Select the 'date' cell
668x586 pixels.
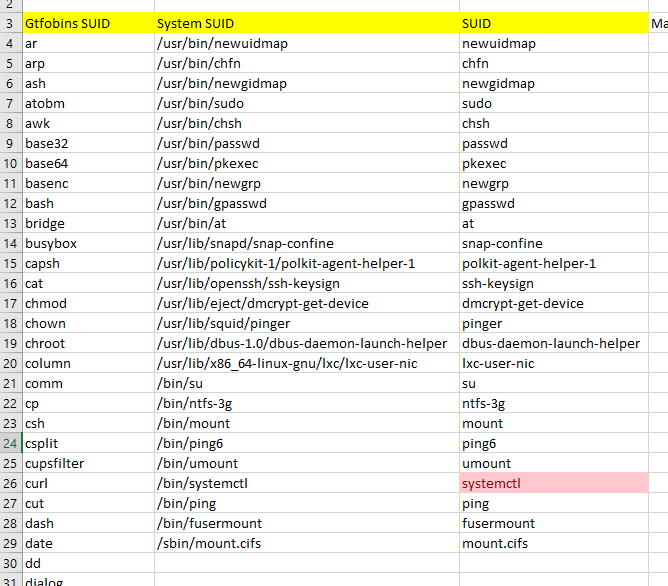pos(88,543)
